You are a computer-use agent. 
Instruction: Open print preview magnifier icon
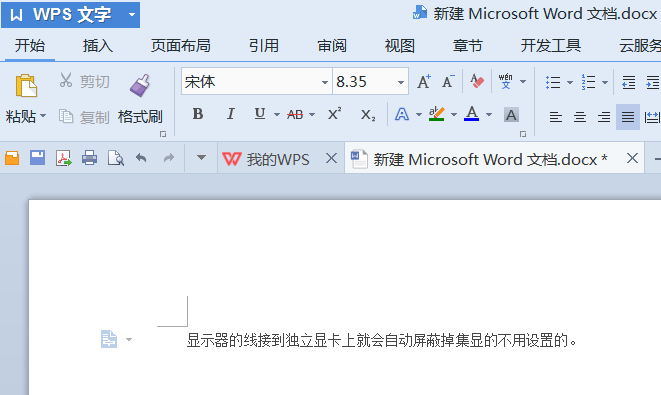pyautogui.click(x=116, y=158)
